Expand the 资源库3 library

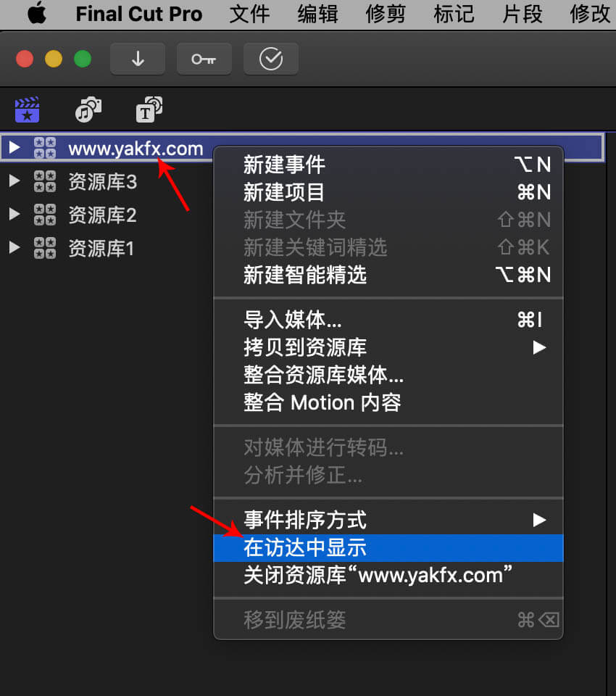point(14,181)
